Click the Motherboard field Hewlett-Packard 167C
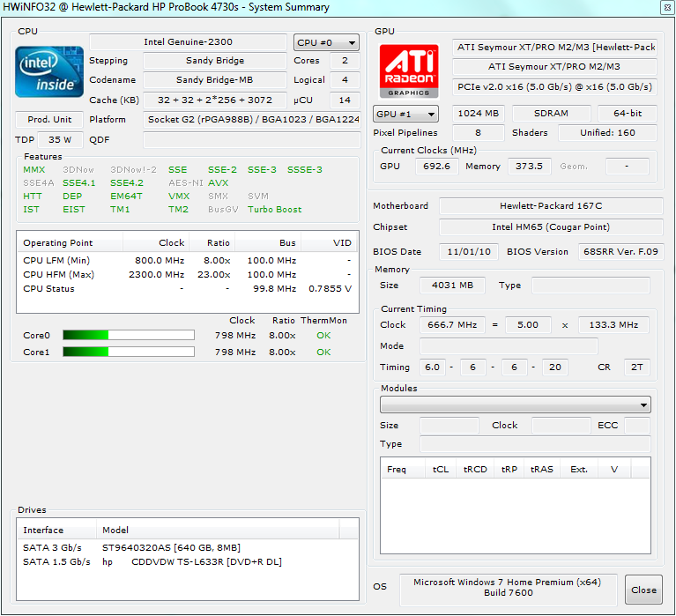Viewport: 676px width, 616px height. pyautogui.click(x=551, y=206)
